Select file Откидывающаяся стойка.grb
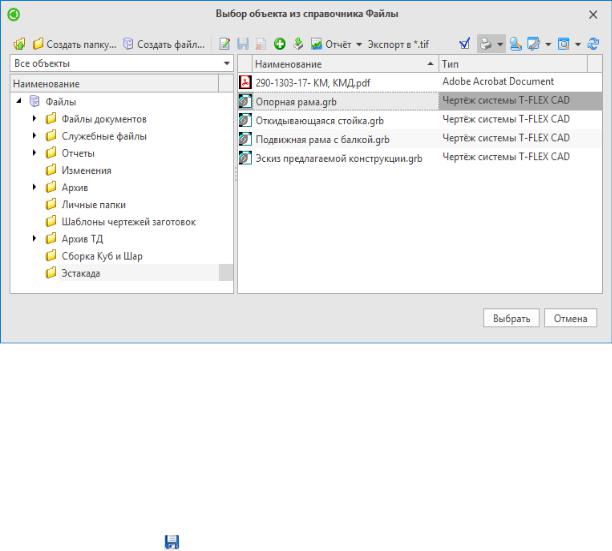The width and height of the screenshot is (612, 551). [x=320, y=121]
